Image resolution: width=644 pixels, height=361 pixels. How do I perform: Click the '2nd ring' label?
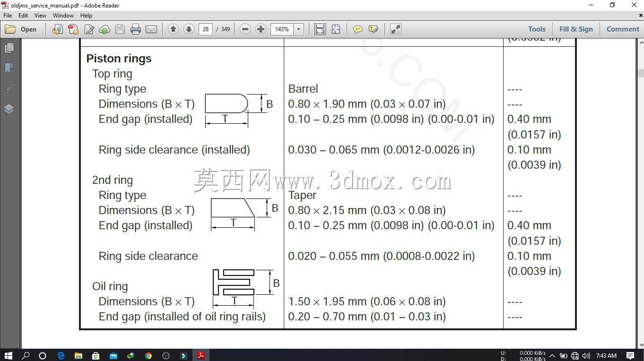coord(113,180)
